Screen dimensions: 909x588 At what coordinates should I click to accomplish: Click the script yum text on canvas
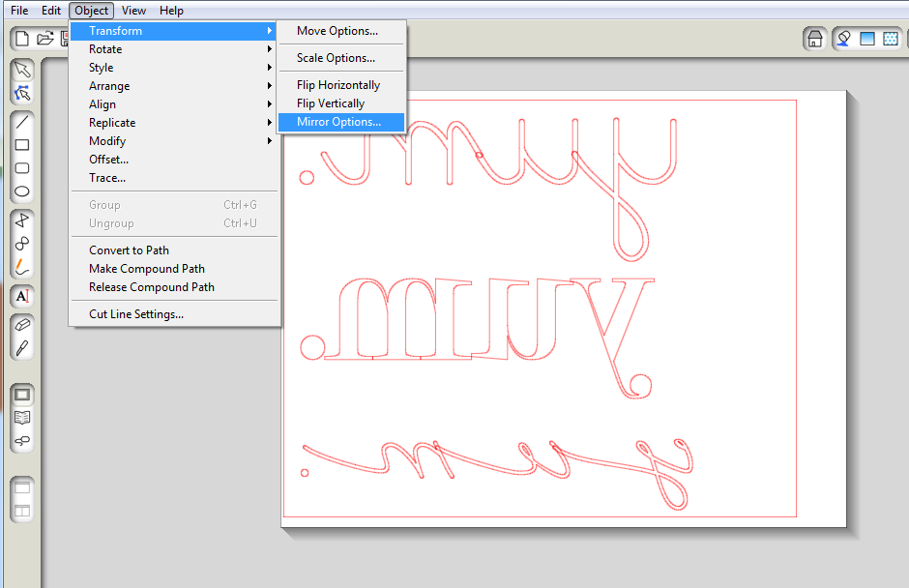pyautogui.click(x=497, y=472)
